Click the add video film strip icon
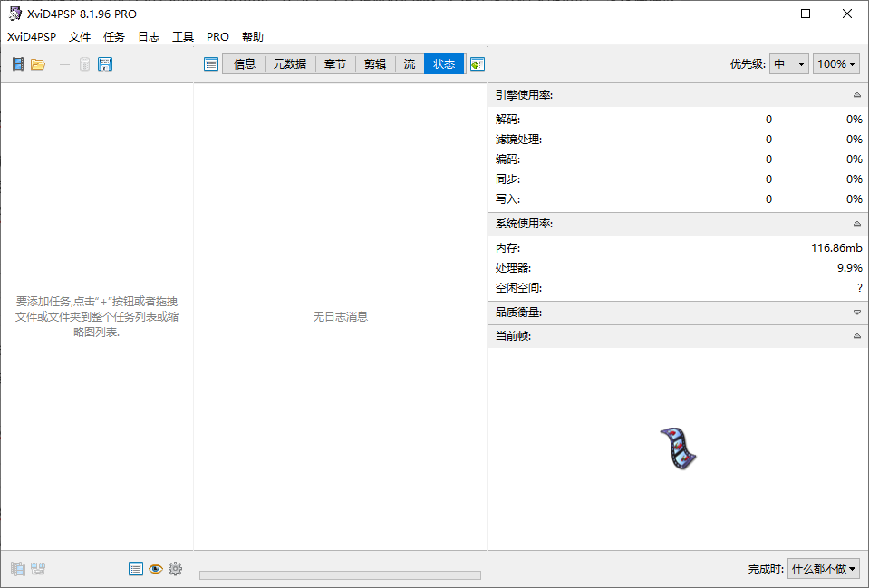 [x=17, y=63]
